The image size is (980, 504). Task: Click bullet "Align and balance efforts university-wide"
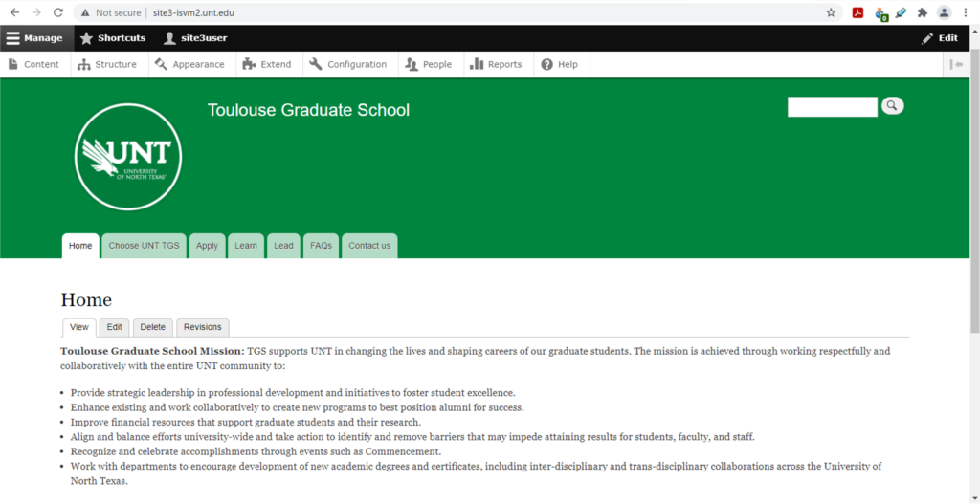(412, 437)
